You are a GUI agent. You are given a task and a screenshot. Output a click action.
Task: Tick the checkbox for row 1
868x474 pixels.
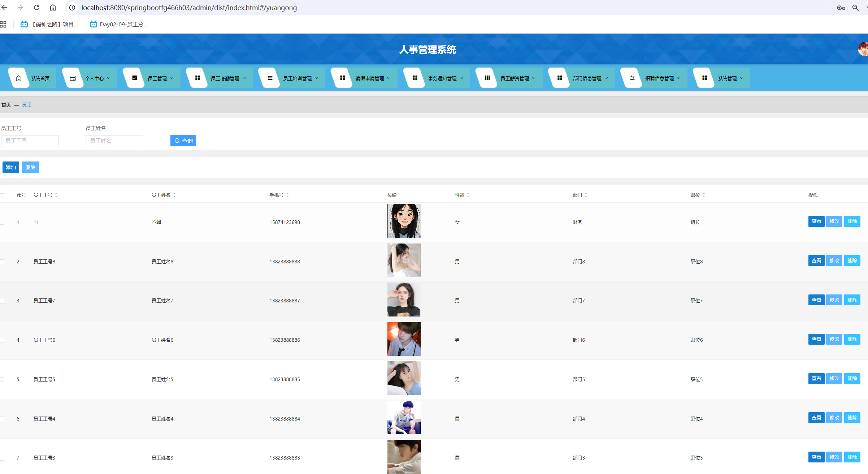[3, 223]
